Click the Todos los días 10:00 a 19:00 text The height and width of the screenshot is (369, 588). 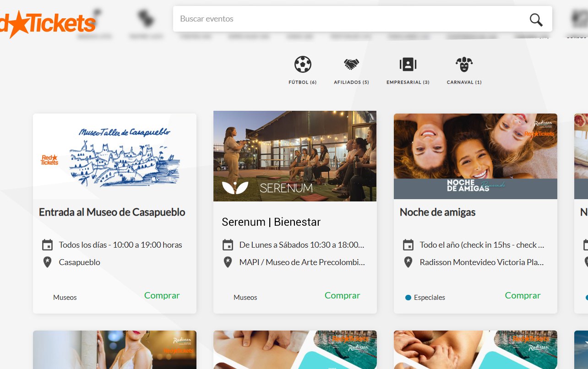(x=120, y=245)
